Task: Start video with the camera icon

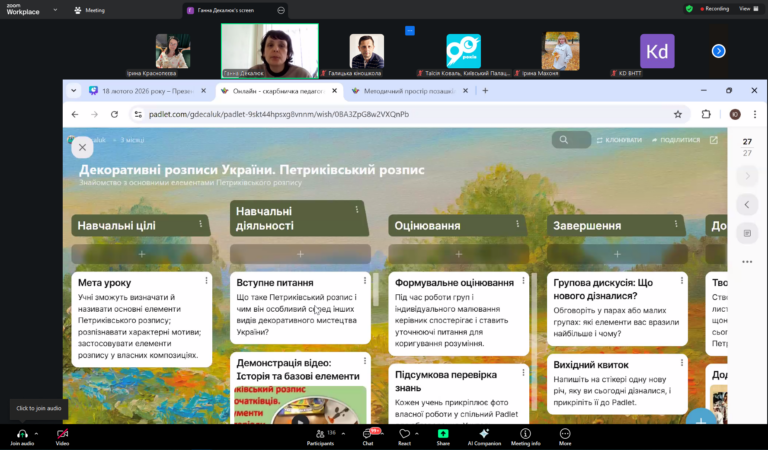Action: point(62,434)
